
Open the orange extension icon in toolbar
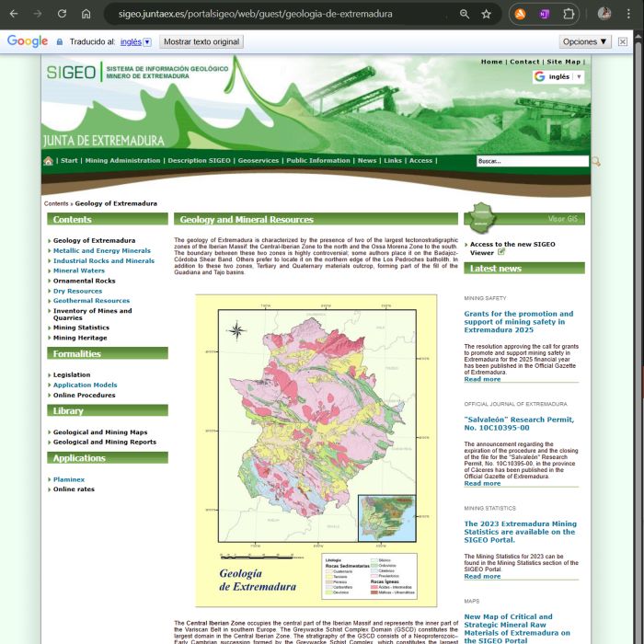(521, 14)
